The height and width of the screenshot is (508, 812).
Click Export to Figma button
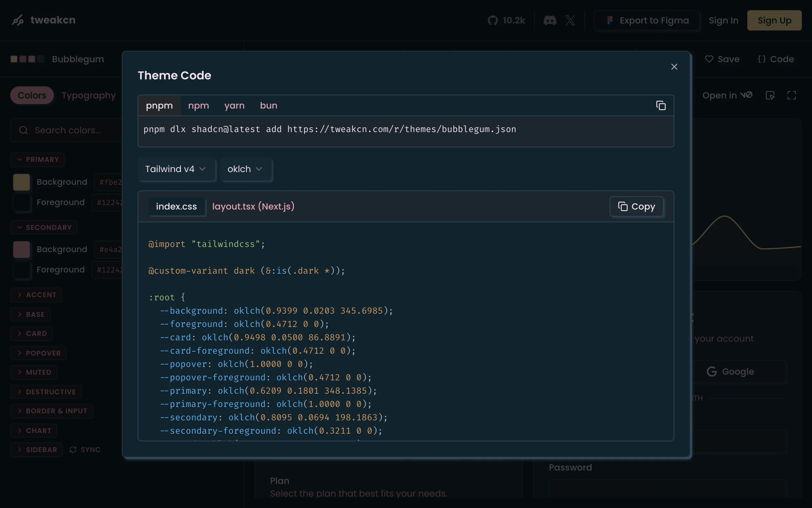[x=646, y=21]
